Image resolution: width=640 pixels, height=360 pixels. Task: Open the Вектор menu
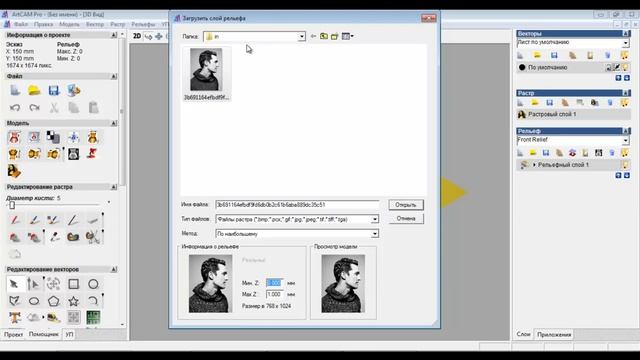coord(95,24)
